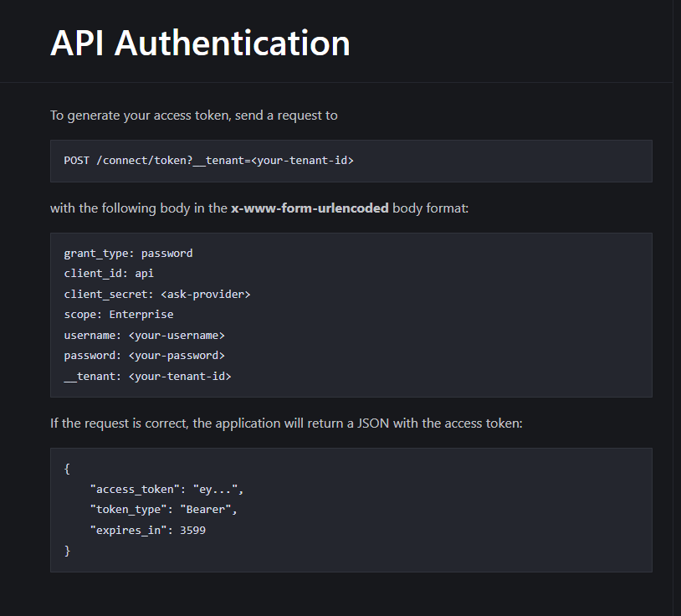Click the opening curly brace of the JSON

pyautogui.click(x=67, y=469)
